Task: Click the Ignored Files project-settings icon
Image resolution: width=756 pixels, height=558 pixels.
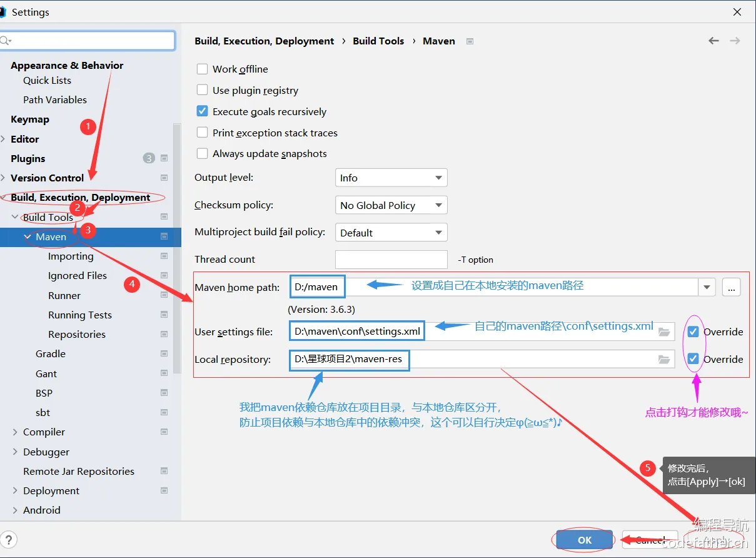Action: coord(164,275)
